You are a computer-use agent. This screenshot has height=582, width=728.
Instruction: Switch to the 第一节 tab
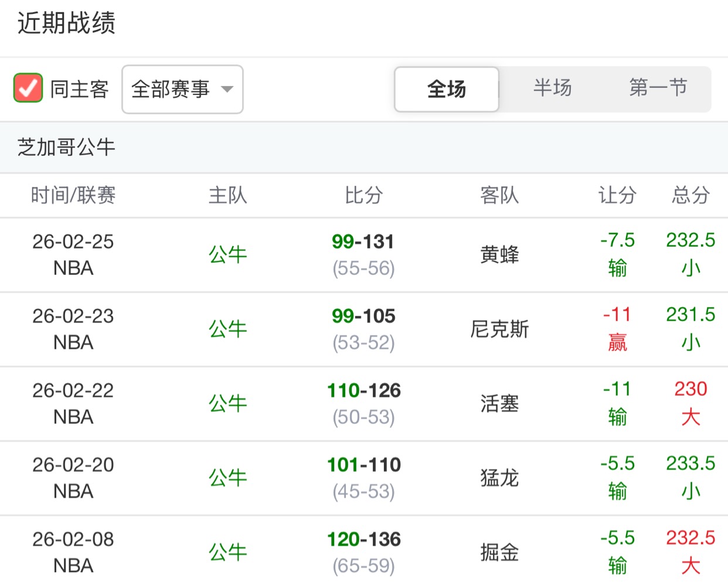658,88
